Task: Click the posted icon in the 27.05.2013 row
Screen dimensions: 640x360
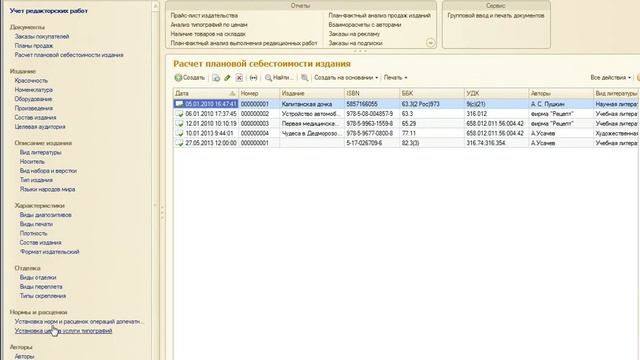Action: click(x=179, y=143)
